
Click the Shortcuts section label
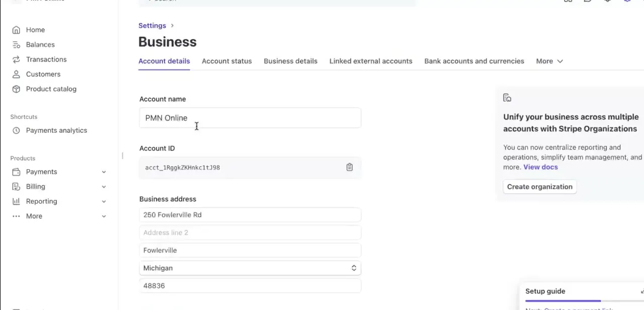click(x=24, y=117)
